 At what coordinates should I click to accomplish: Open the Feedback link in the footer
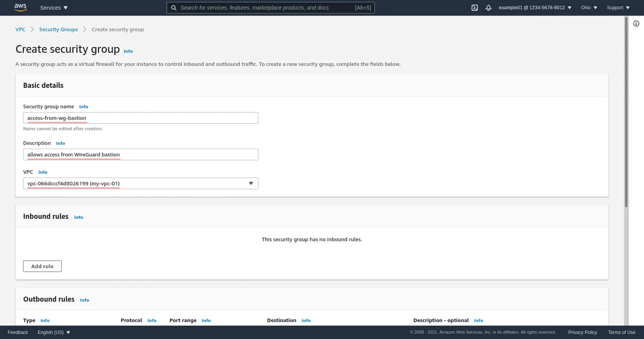pos(18,332)
